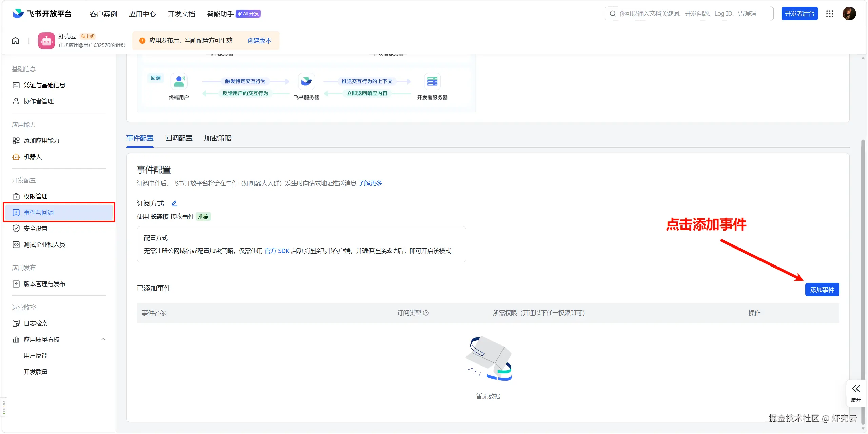
Task: Click the help icon next to 订阅类型
Action: coord(426,313)
